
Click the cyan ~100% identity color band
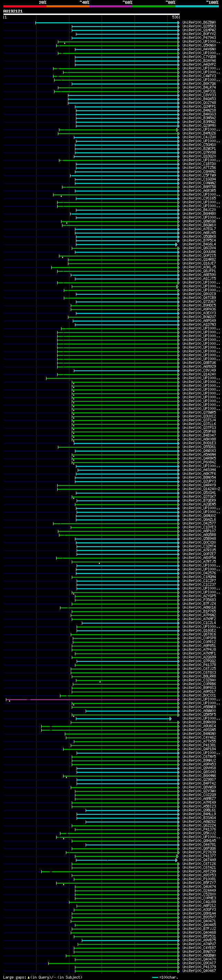pyautogui.click(x=197, y=6)
